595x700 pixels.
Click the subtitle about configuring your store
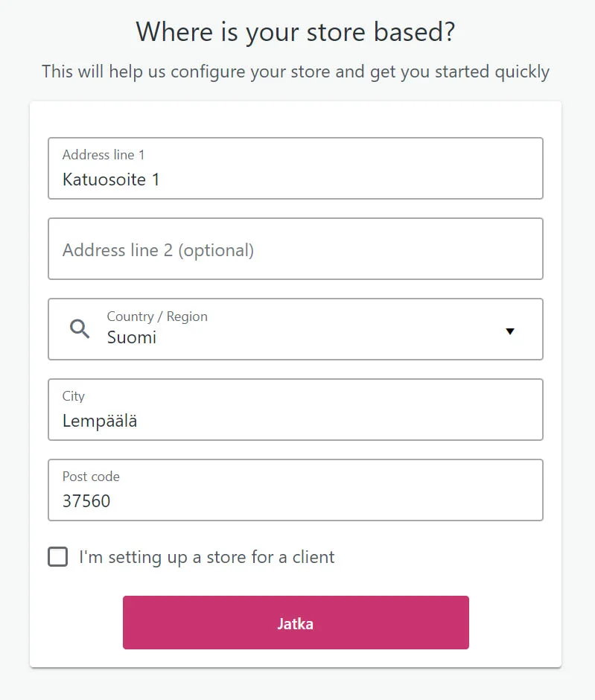(x=296, y=72)
